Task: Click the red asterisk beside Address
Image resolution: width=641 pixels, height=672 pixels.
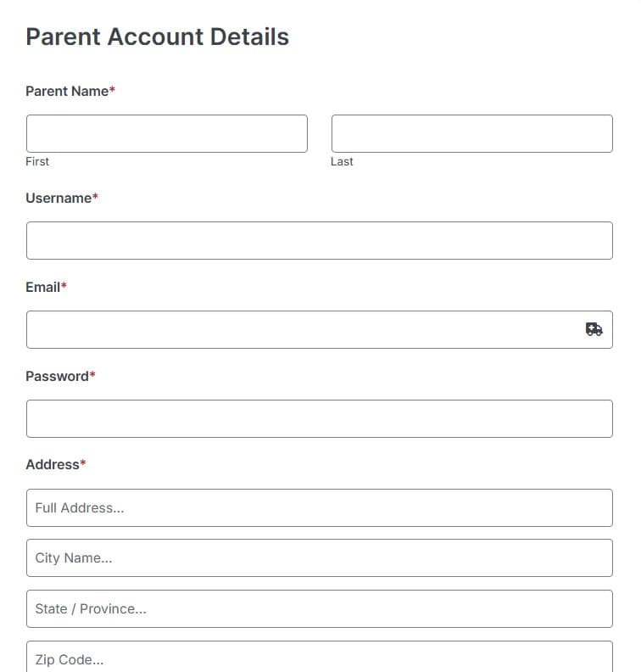Action: point(83,463)
